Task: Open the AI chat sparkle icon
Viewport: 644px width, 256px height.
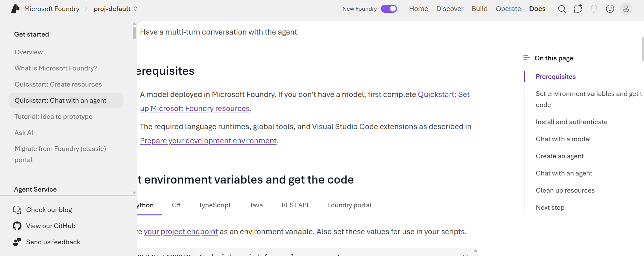Action: coord(578,9)
